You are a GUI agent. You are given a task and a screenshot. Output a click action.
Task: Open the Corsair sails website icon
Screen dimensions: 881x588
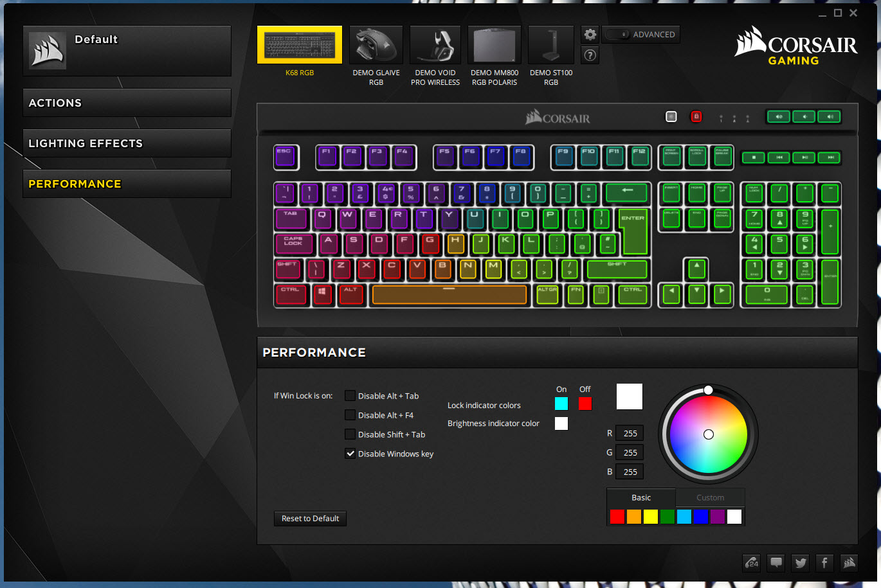(x=849, y=563)
